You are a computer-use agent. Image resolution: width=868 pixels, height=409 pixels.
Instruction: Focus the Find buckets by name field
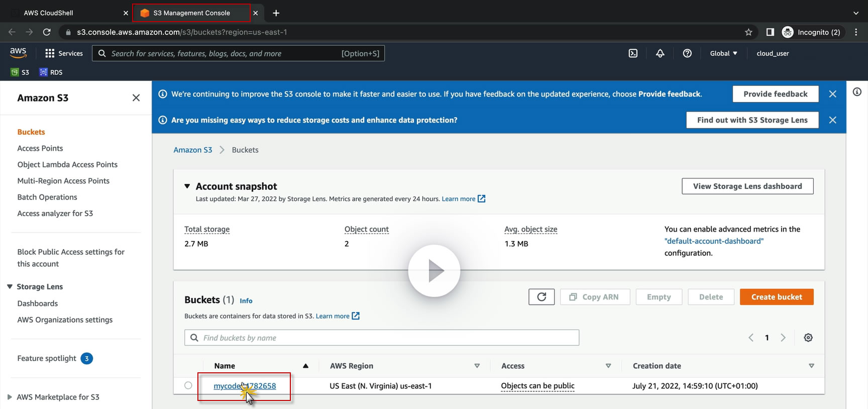click(x=382, y=338)
